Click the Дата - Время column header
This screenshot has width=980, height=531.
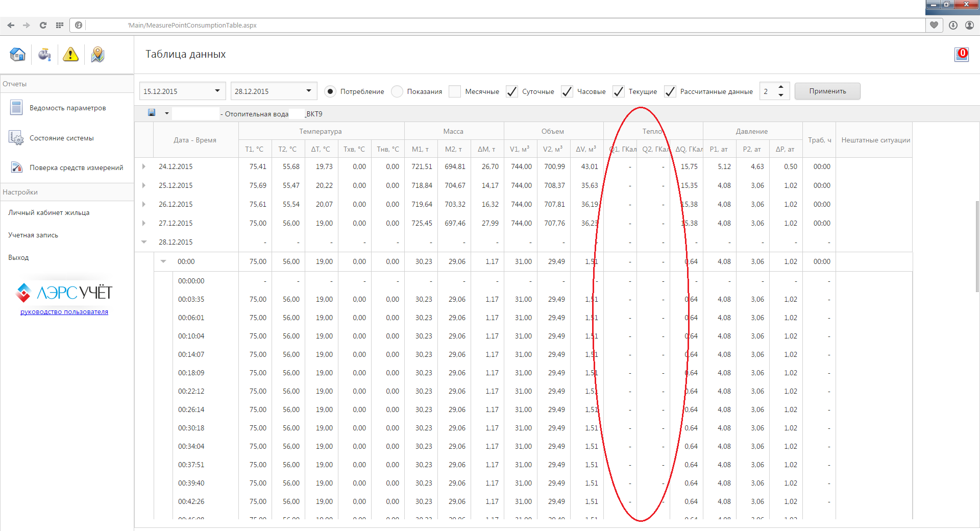tap(195, 140)
